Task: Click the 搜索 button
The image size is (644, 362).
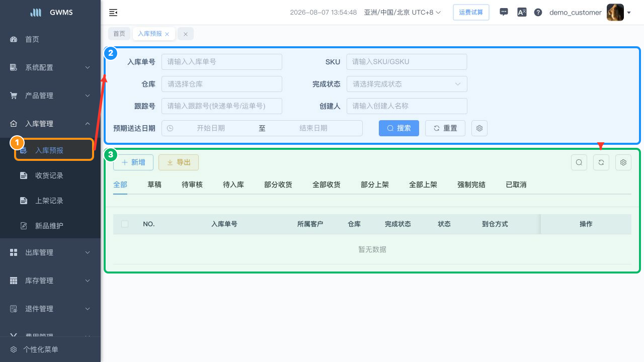Action: click(399, 128)
